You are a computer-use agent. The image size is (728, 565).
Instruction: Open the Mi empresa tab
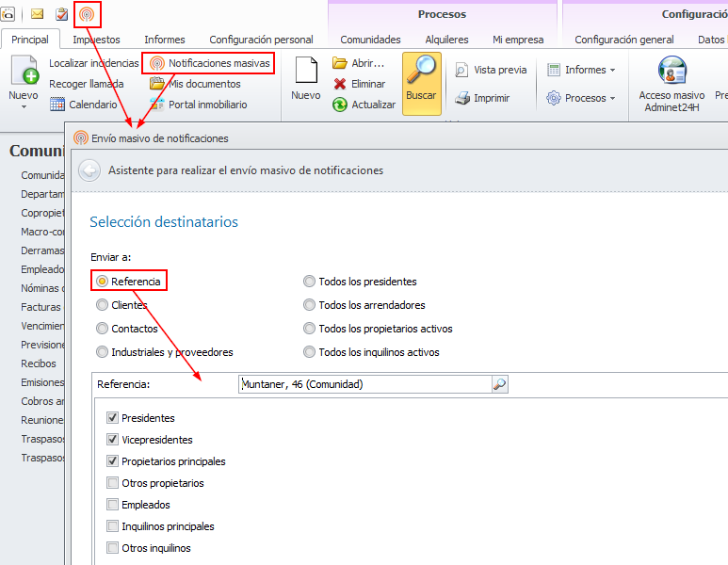518,40
